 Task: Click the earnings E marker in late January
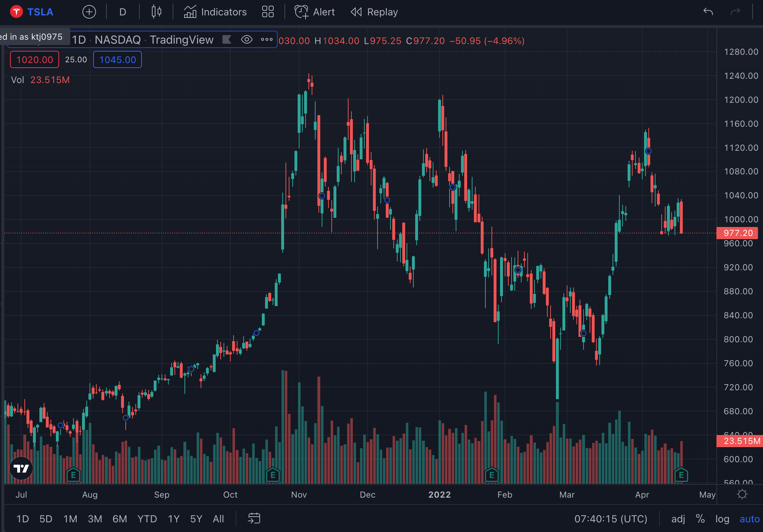(492, 475)
